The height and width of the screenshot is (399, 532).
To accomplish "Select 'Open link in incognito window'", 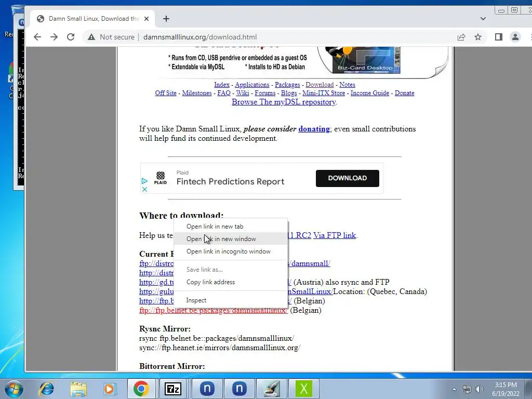I will click(x=231, y=251).
